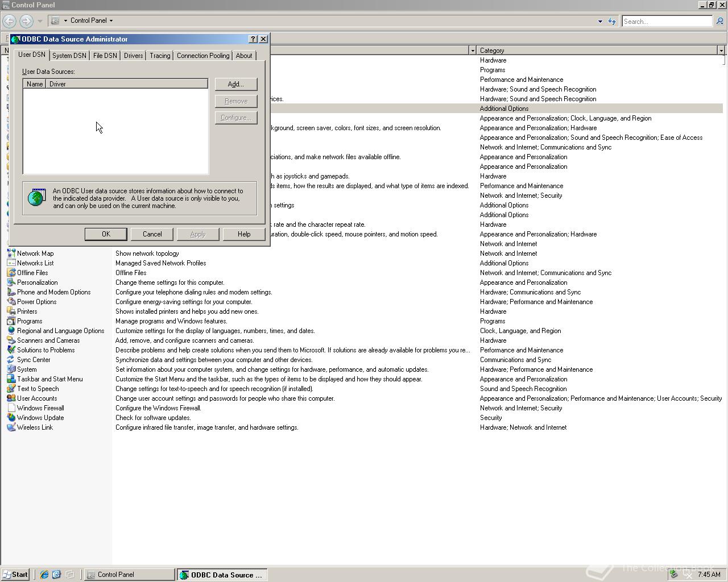Open the Text to Speech icon

pyautogui.click(x=11, y=389)
